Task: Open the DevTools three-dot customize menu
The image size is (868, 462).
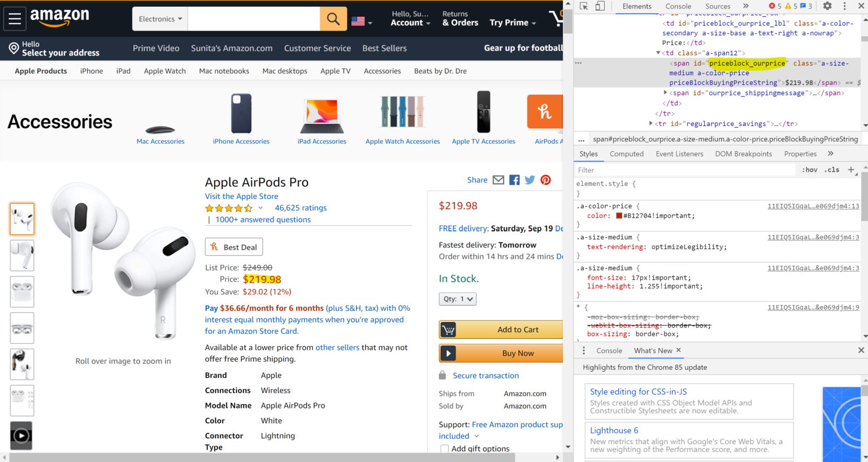Action: (844, 6)
